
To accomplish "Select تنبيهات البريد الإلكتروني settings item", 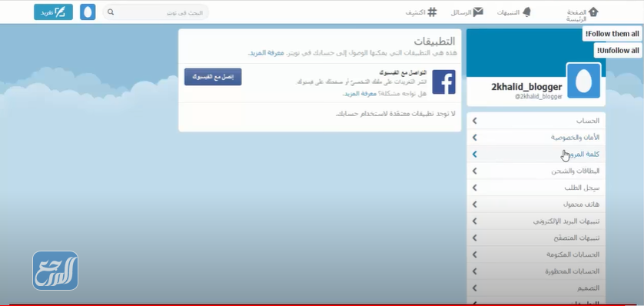I will [536, 221].
